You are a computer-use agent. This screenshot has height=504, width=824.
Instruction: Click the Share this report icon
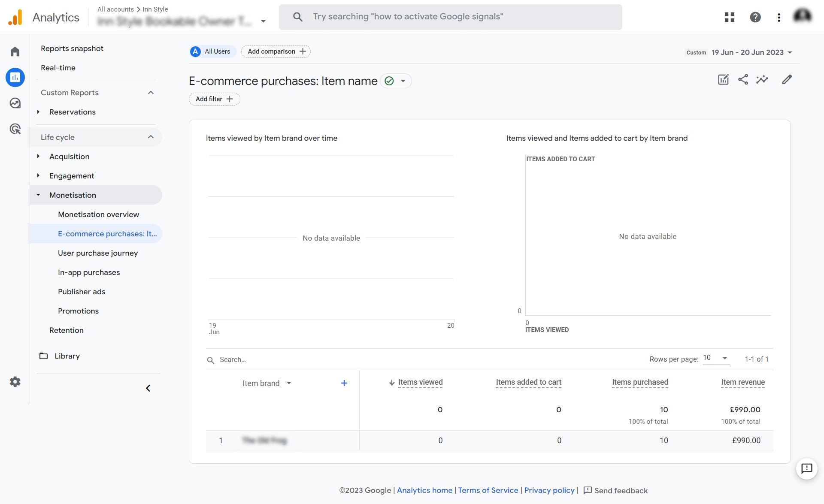point(743,80)
